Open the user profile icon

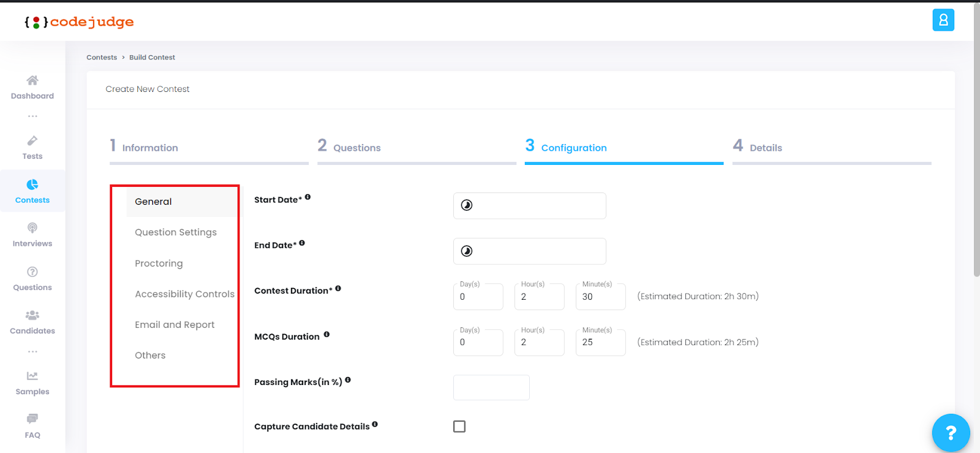click(x=943, y=20)
